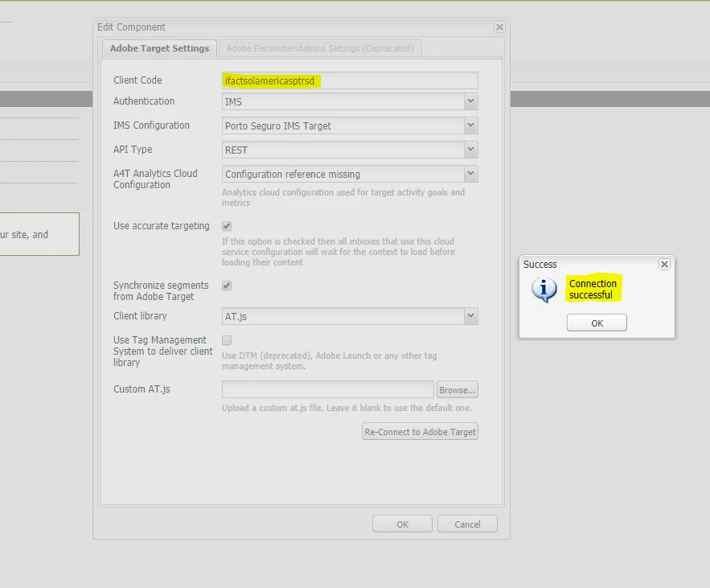The height and width of the screenshot is (588, 710).
Task: Expand A4T Analytics Cloud Configuration dropdown arrow
Action: pyautogui.click(x=471, y=174)
